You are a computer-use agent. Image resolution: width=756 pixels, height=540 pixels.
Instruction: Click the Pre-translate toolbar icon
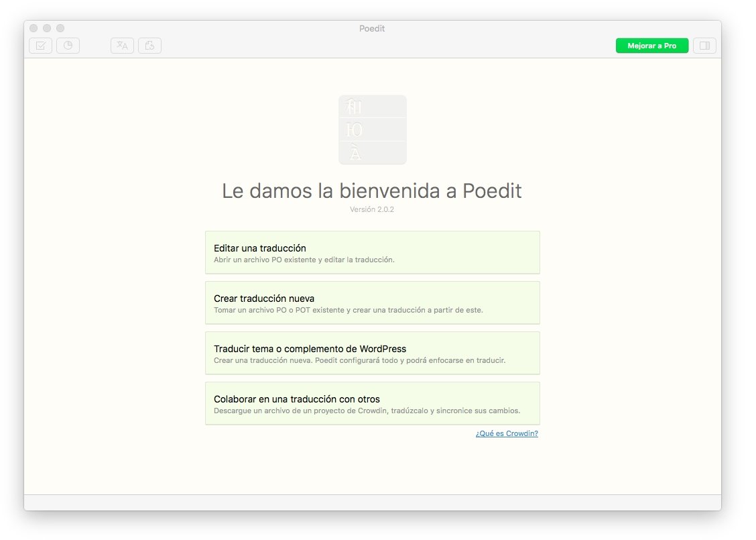(123, 46)
